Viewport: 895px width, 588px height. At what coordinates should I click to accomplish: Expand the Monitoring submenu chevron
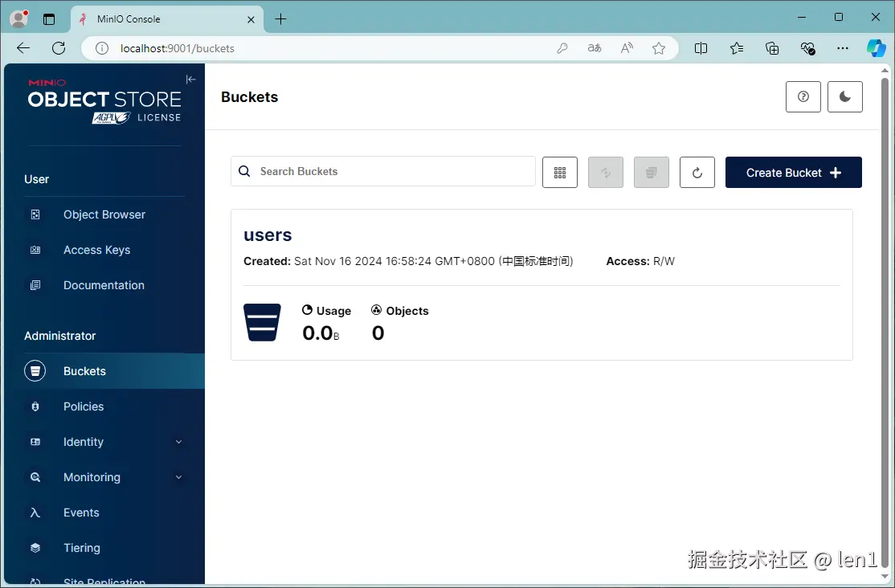(x=178, y=477)
